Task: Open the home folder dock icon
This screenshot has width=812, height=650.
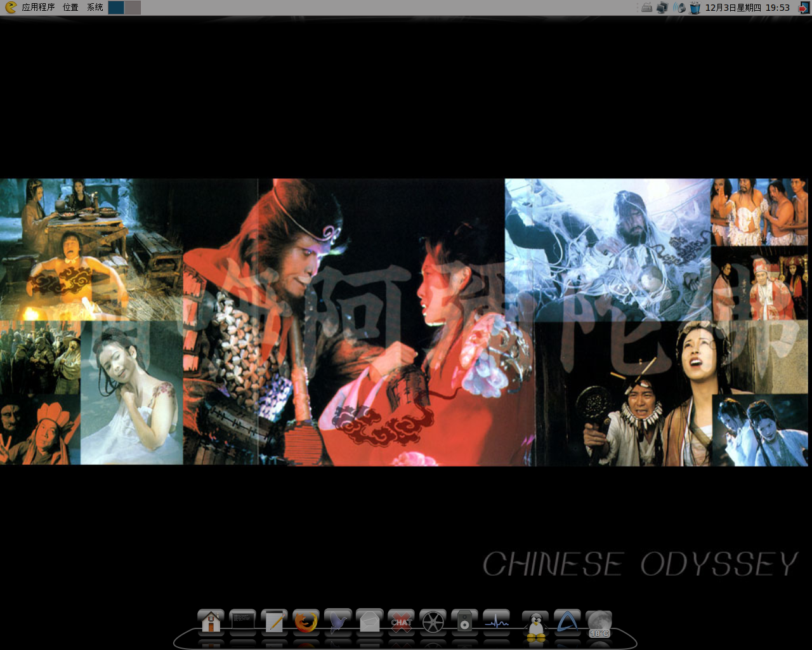Action: coord(211,622)
